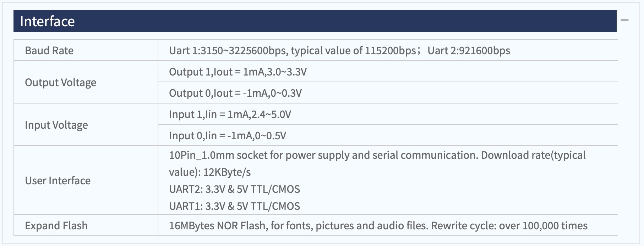Select the Baud Rate label cell

click(x=86, y=50)
